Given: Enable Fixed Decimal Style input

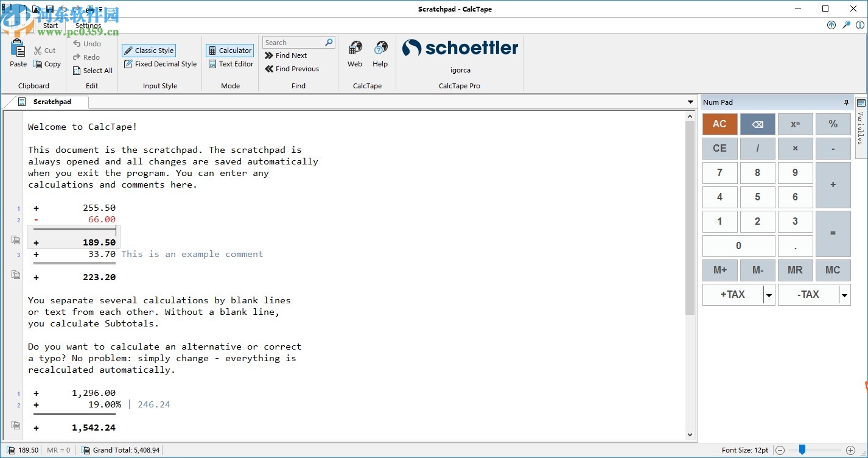Looking at the screenshot, I should [160, 64].
